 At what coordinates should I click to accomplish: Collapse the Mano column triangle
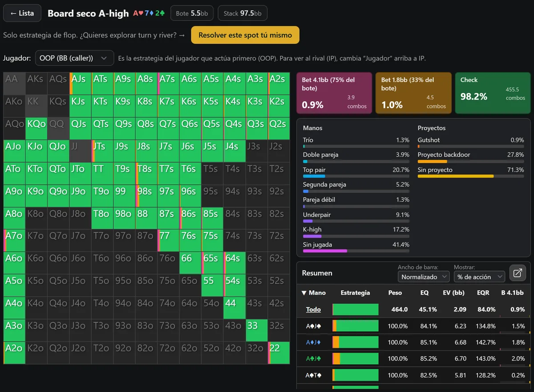coord(304,293)
